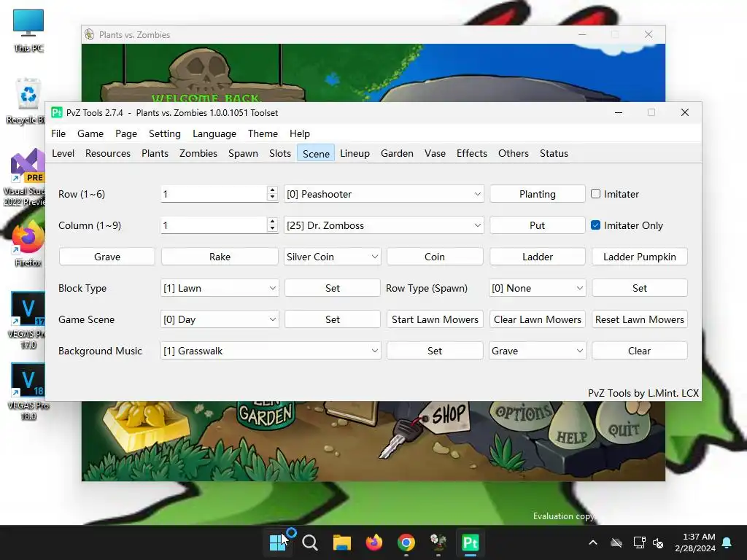Viewport: 747px width, 560px height.
Task: Switch to the Slots tab
Action: (280, 153)
